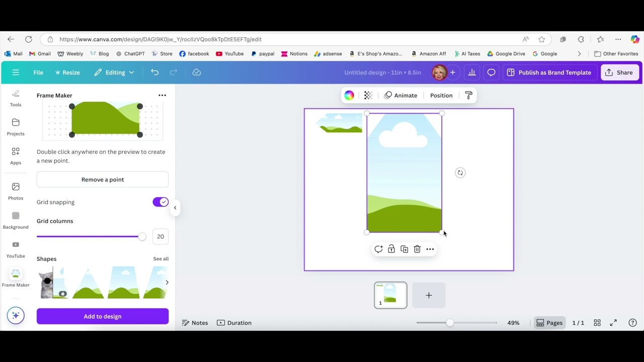
Task: Open the analytics bar chart icon
Action: (x=472, y=72)
